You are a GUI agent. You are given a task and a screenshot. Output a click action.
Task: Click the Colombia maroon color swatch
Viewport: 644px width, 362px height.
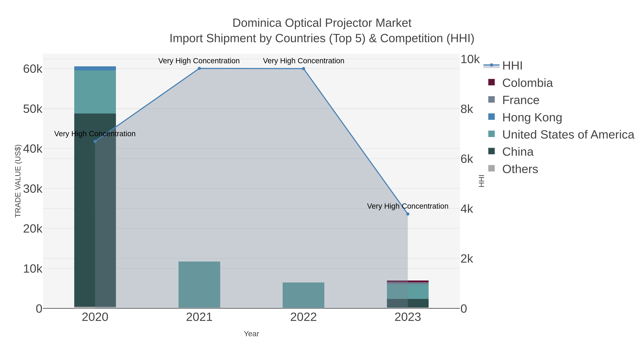click(491, 82)
